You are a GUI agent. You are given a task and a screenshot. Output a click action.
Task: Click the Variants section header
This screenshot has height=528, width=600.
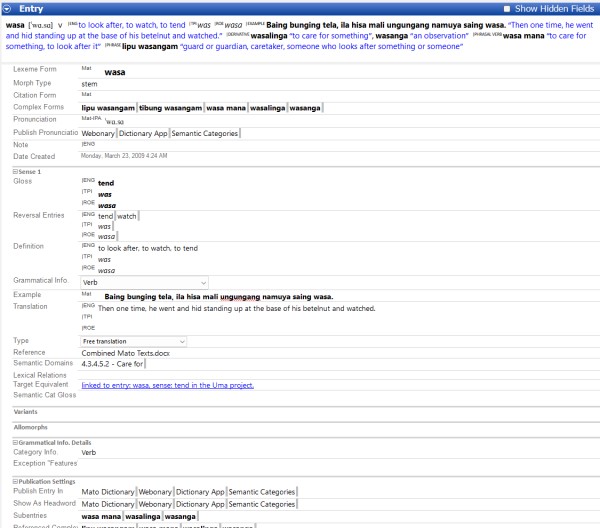(x=26, y=412)
